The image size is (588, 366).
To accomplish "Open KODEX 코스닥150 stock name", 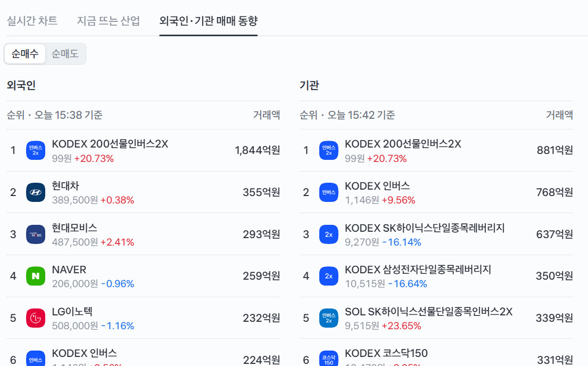I will [x=386, y=353].
